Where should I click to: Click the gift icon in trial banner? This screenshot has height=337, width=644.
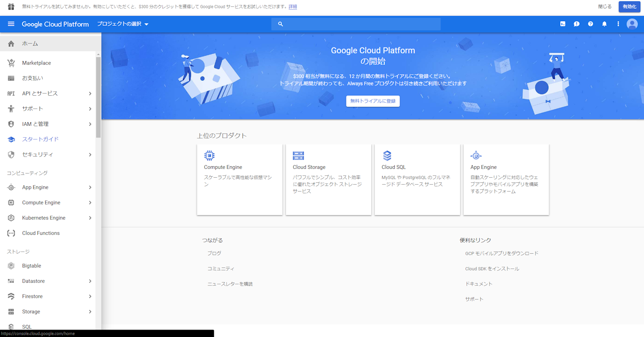[11, 6]
